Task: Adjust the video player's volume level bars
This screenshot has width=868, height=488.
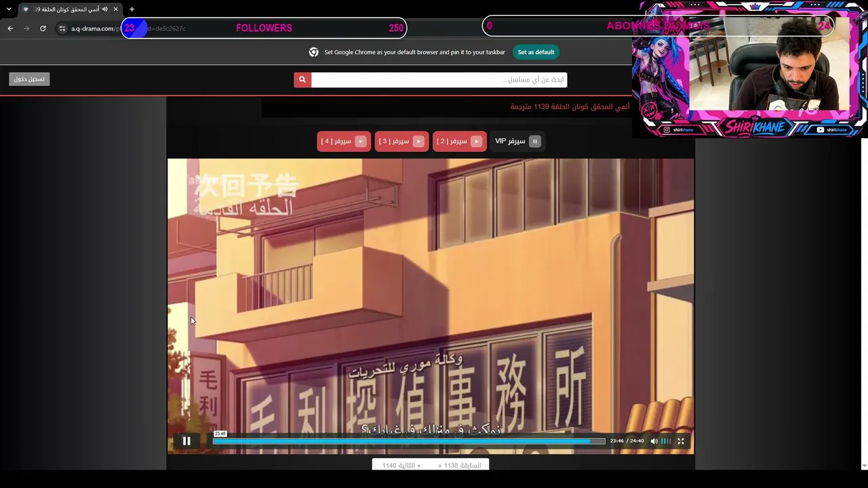Action: click(x=666, y=441)
